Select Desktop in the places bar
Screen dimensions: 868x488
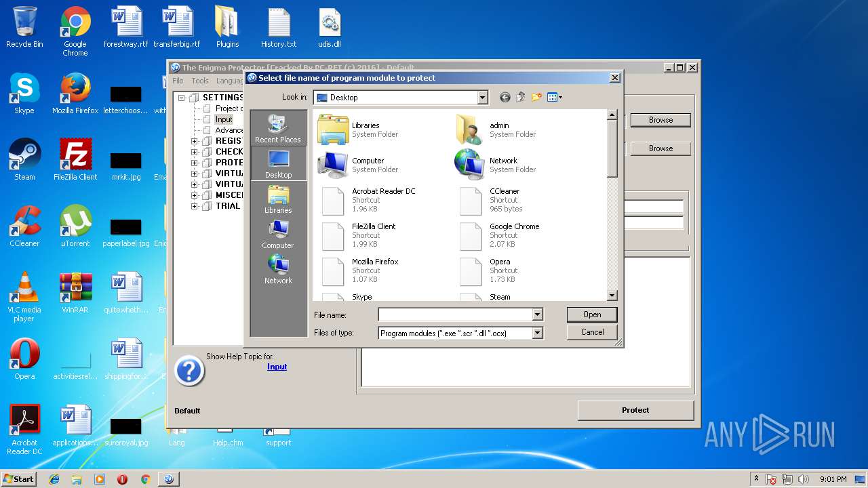278,163
